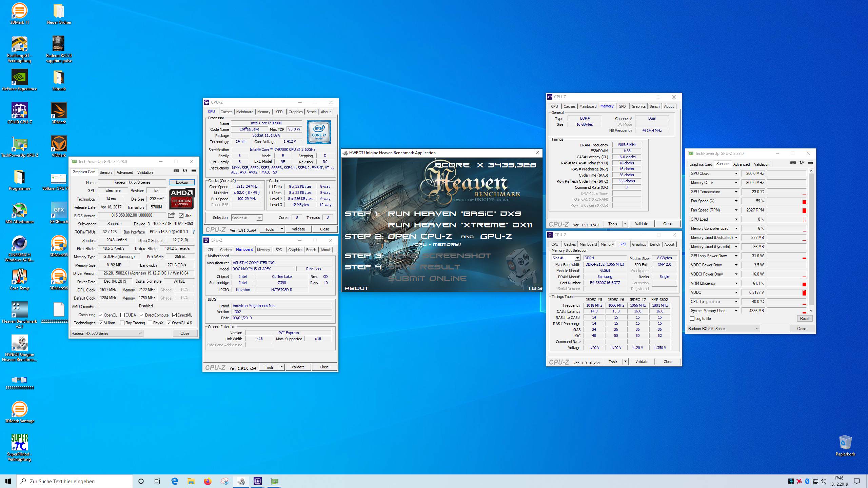Image resolution: width=868 pixels, height=488 pixels.
Task: Click the Bus Interface question mark icon
Action: coord(194,232)
